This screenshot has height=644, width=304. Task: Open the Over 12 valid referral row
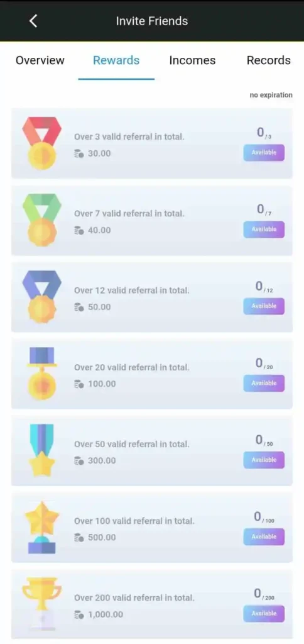pos(152,297)
